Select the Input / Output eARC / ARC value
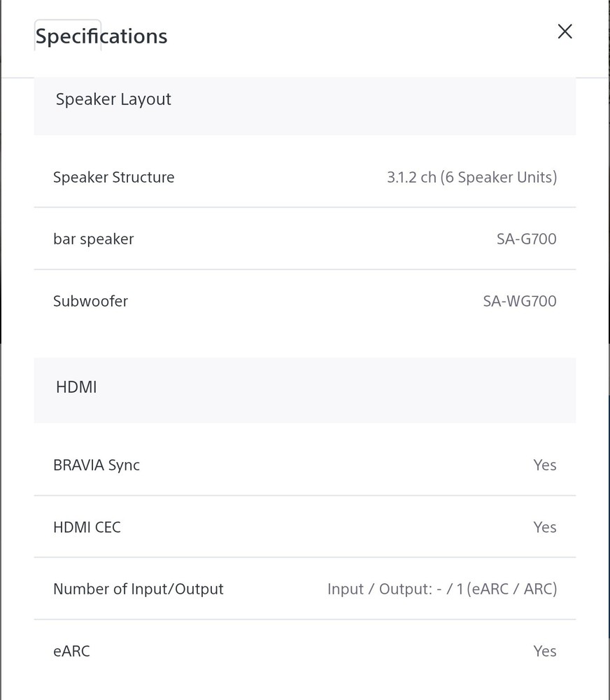 pyautogui.click(x=442, y=589)
